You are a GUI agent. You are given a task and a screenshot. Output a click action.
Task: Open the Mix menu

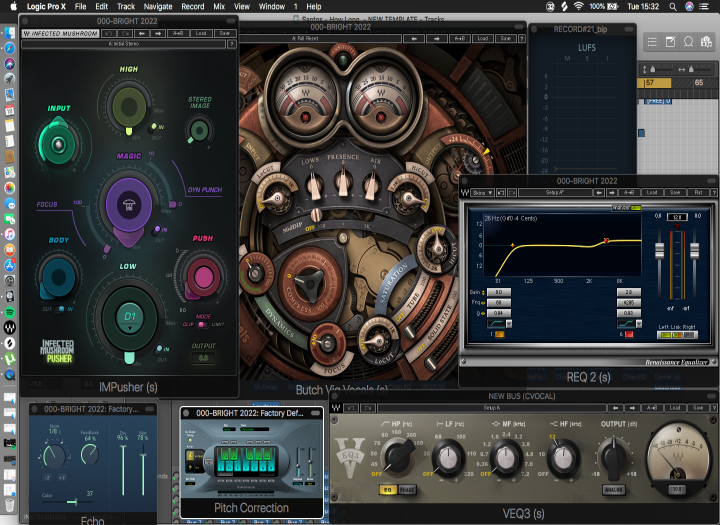[x=219, y=6]
